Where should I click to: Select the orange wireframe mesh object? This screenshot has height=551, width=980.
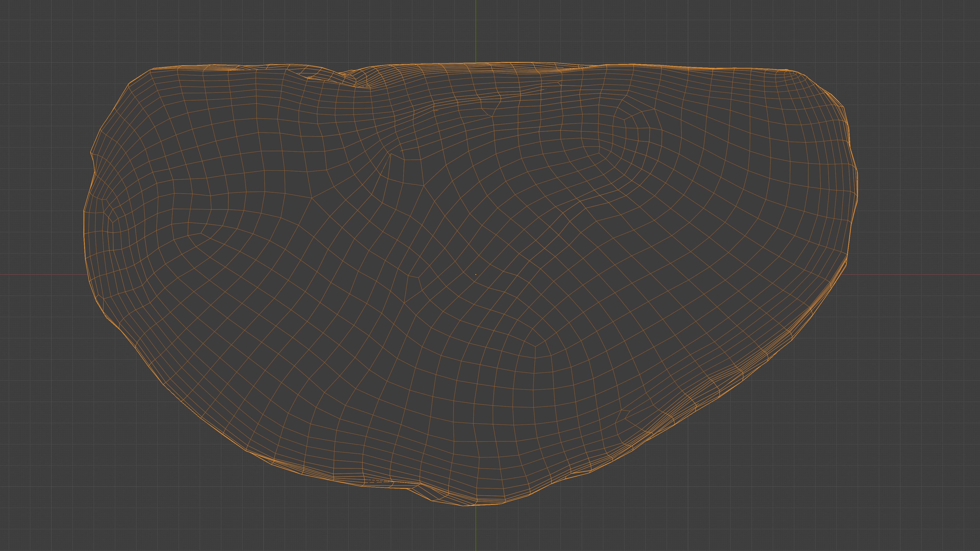(471, 284)
